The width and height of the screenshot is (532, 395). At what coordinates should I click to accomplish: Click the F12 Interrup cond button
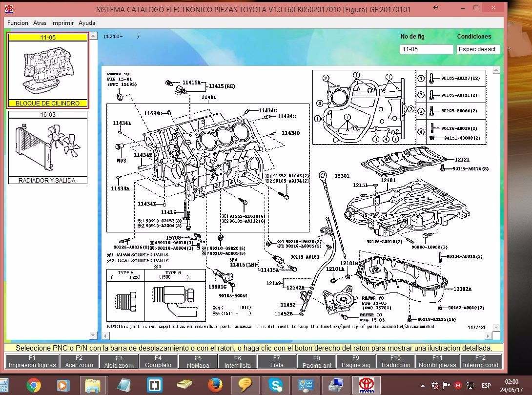point(480,361)
